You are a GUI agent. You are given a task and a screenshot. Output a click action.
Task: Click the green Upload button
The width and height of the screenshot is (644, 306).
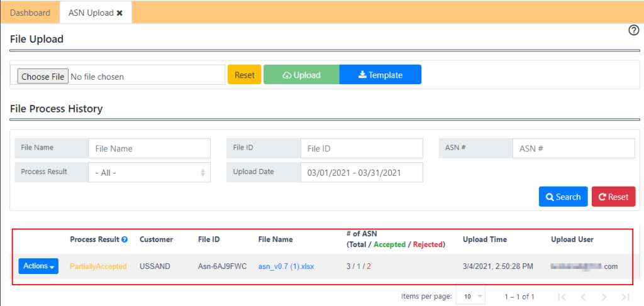click(x=301, y=75)
